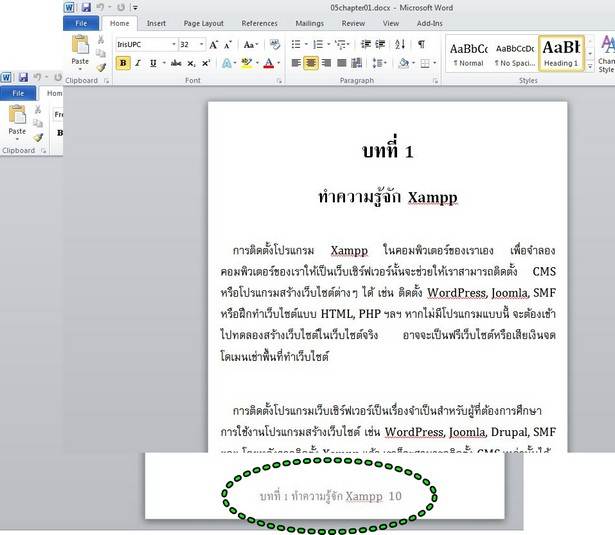Shrink the font size with the small A icon

[227, 45]
